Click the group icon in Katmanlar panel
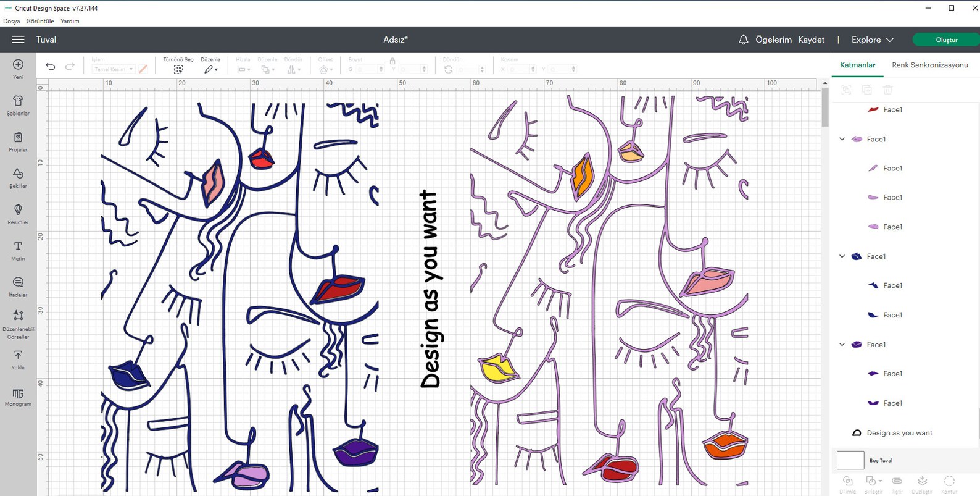Screen dimensions: 980x496 [846, 90]
